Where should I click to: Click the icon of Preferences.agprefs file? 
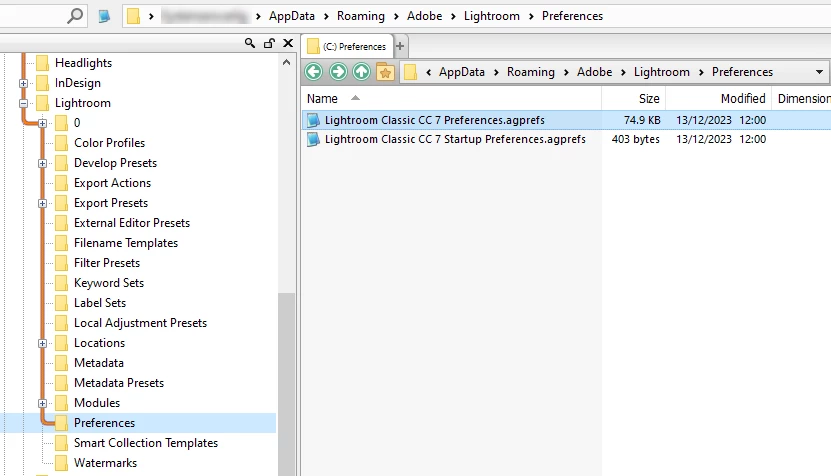pos(313,120)
